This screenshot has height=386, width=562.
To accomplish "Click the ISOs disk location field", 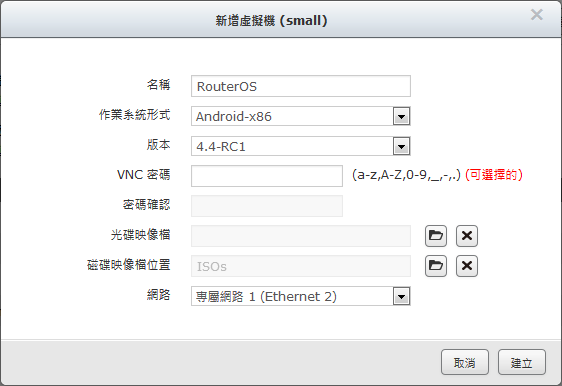I will click(x=301, y=266).
